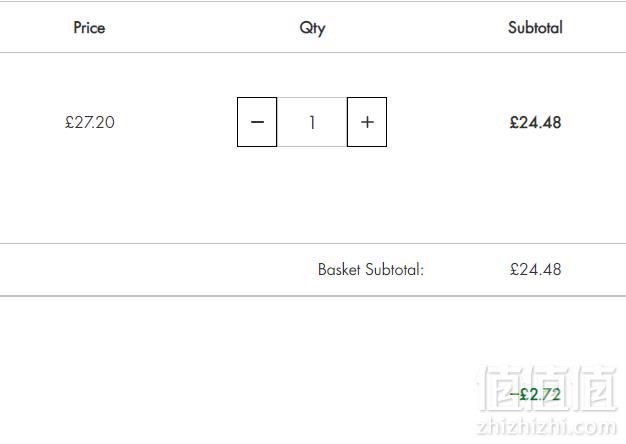Click the Subtotal column header

535,28
